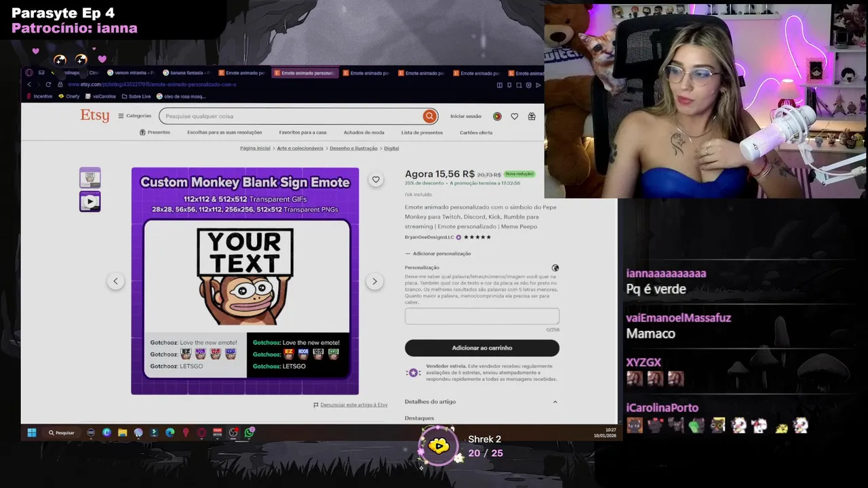The image size is (868, 488).
Task: Open the gift icon in Etsy header
Action: [532, 117]
